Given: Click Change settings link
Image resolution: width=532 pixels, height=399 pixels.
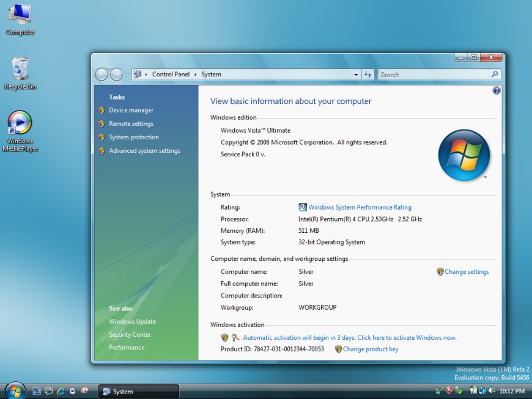Looking at the screenshot, I should point(467,271).
